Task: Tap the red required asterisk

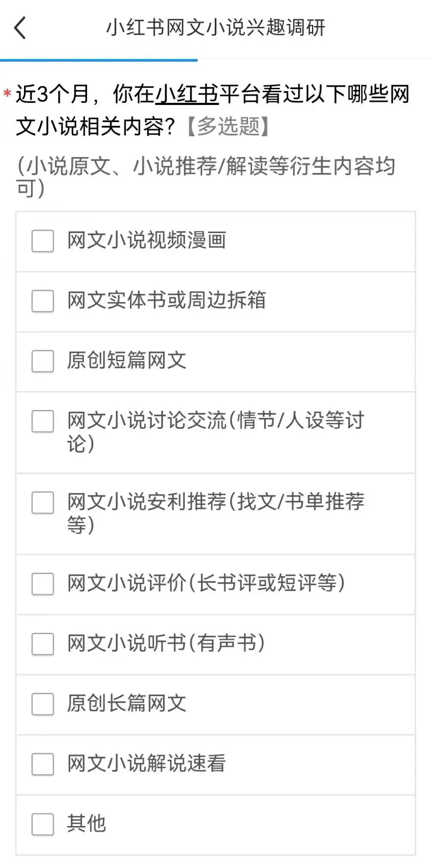Action: point(7,93)
